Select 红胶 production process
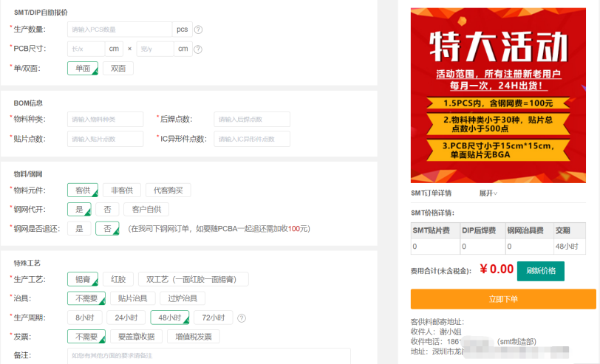Image resolution: width=600 pixels, height=364 pixels. pos(118,279)
